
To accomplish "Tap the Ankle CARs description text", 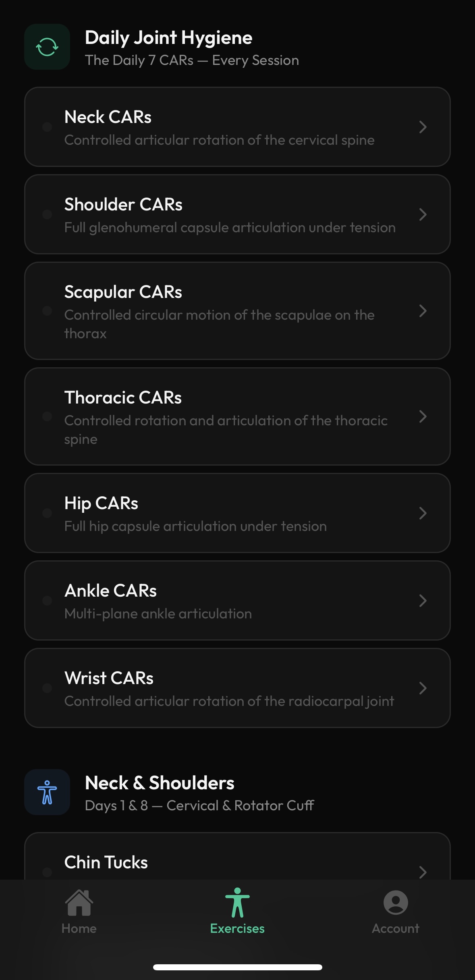I will (x=158, y=614).
